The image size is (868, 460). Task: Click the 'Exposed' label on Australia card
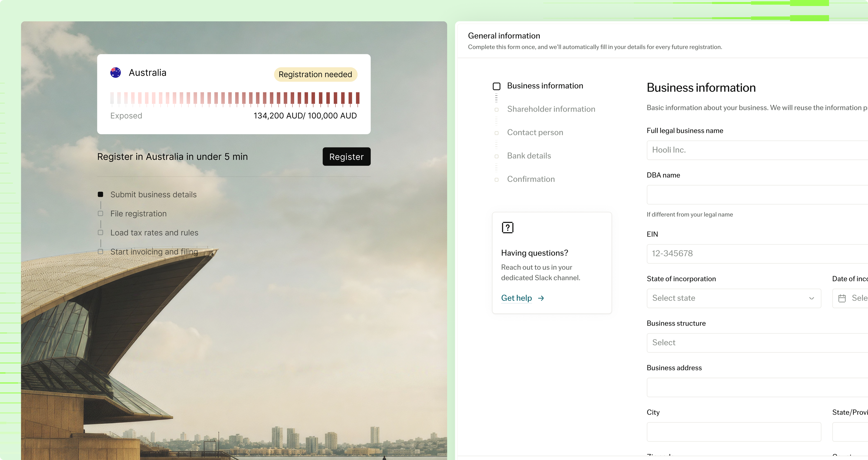click(126, 116)
